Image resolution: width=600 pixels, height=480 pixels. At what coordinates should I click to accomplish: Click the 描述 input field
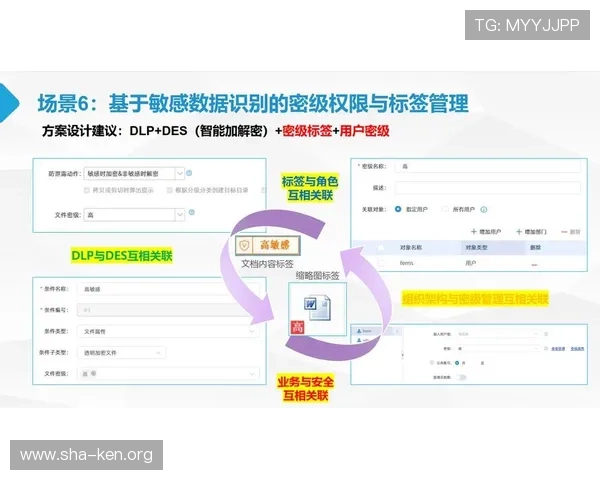click(488, 188)
